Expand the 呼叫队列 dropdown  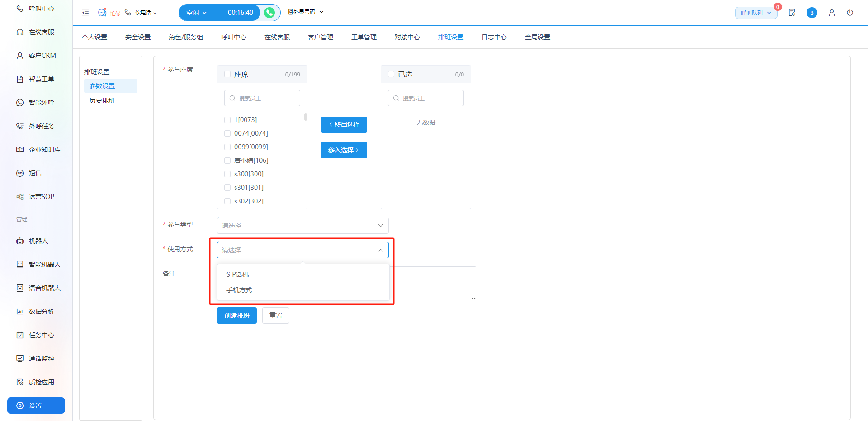click(x=756, y=13)
